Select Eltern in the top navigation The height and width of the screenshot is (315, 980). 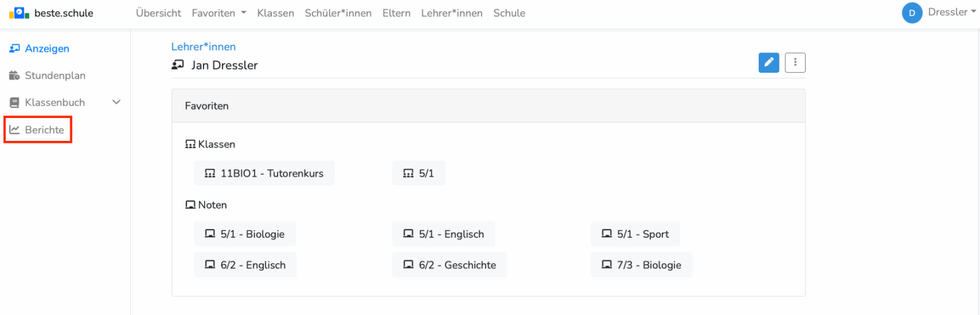coord(396,13)
